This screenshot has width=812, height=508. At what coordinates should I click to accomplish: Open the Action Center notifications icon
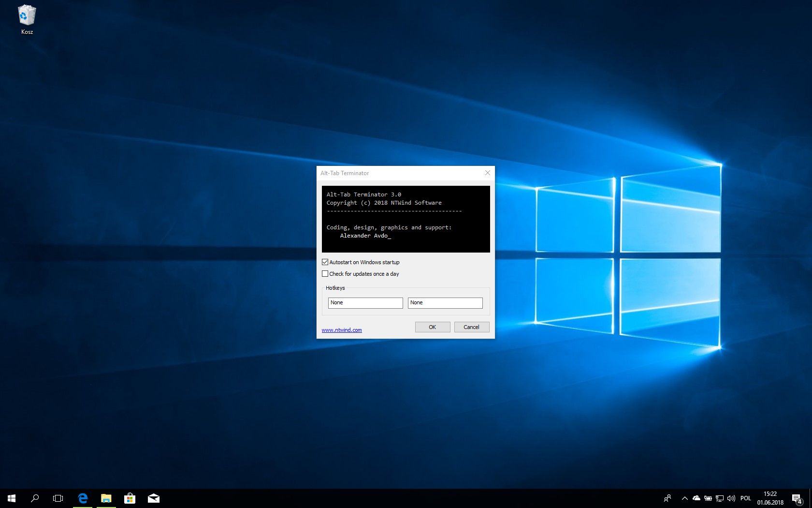(797, 498)
